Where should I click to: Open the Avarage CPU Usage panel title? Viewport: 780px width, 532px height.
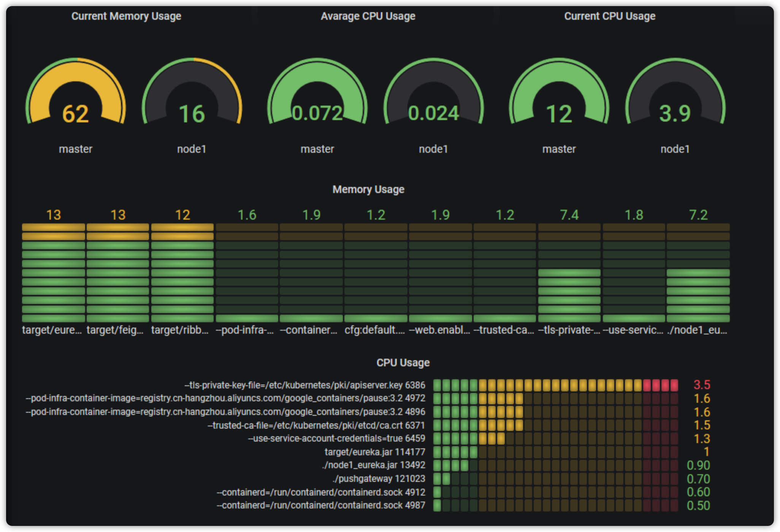[x=368, y=16]
